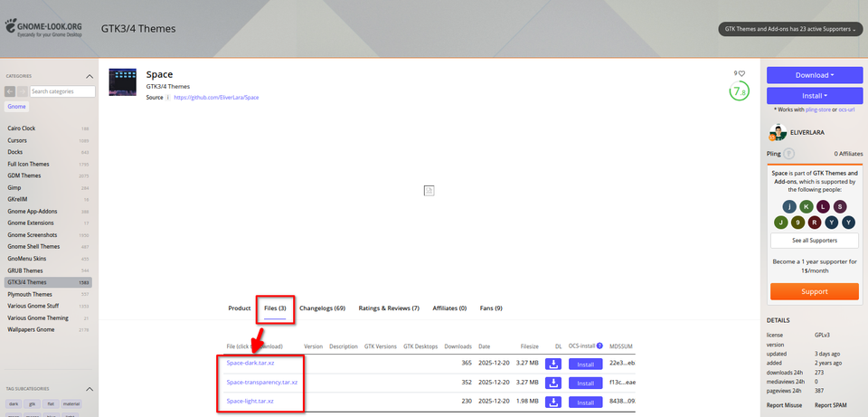Open supporter avatar K
The image size is (868, 417).
(x=807, y=206)
